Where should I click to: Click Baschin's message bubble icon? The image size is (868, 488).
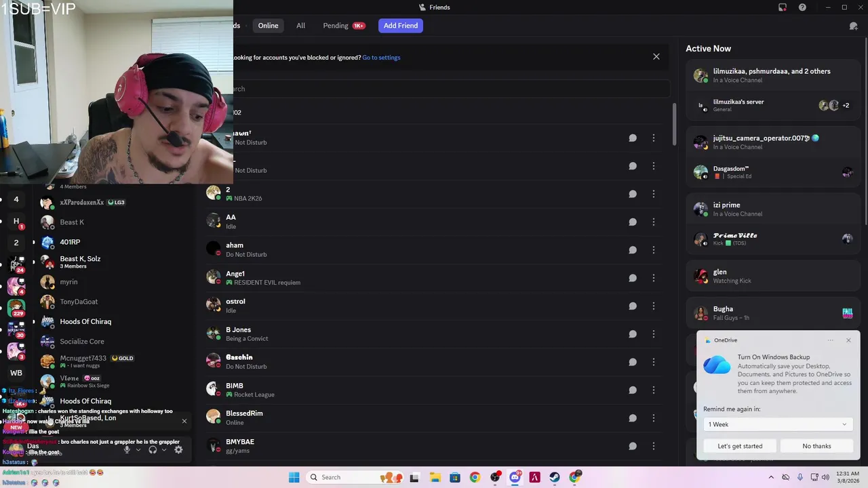[632, 362]
